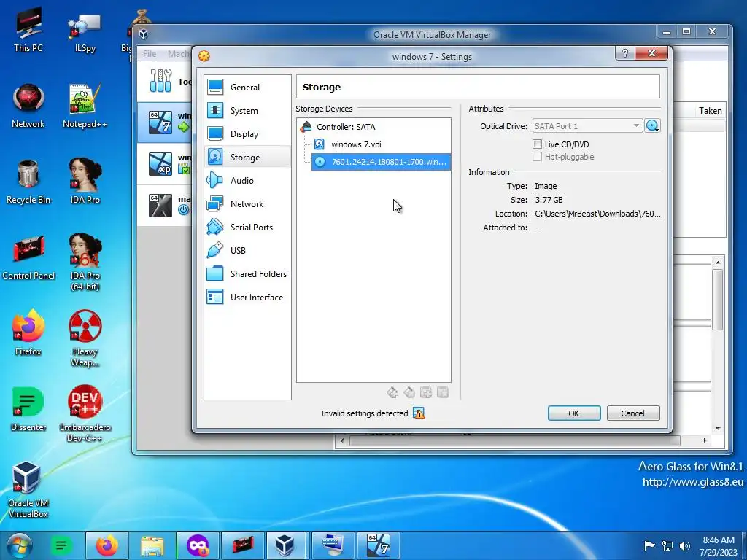Open the Firefox desktop icon

coord(28,332)
